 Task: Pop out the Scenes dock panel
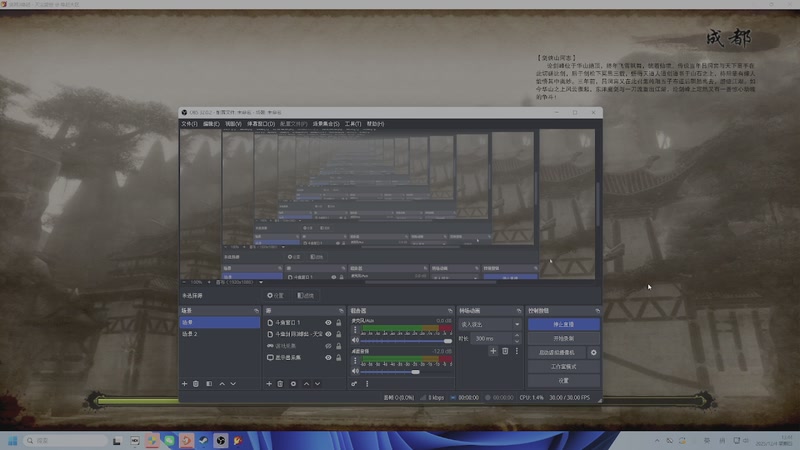point(256,311)
